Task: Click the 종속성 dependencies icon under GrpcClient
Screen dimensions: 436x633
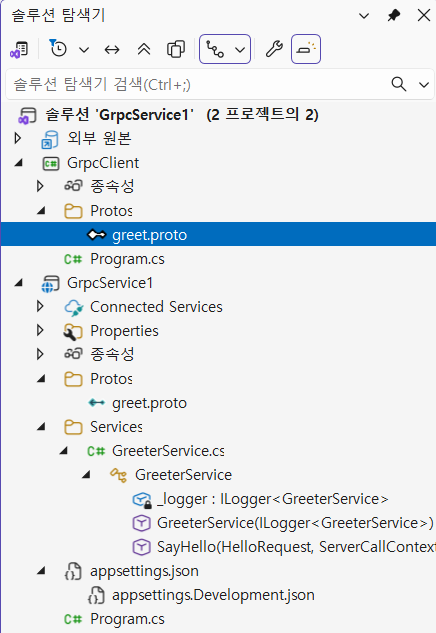Action: tap(73, 186)
